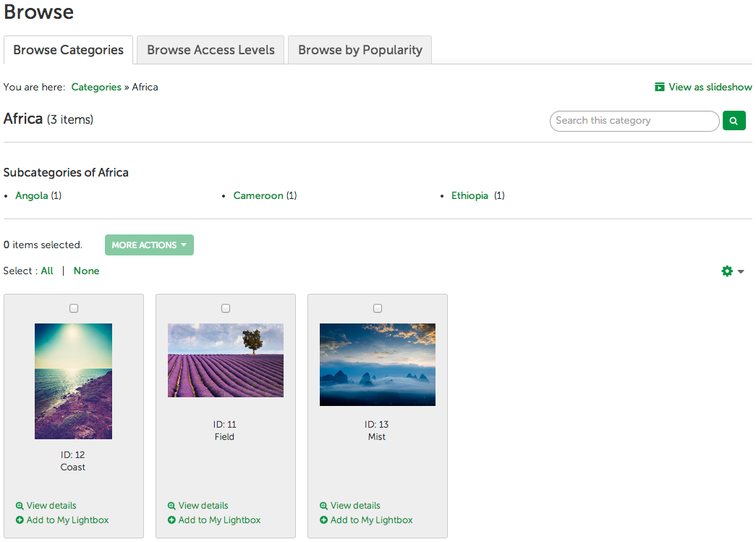756x542 pixels.
Task: Click plus icon beside Mist Add to Lightbox
Action: tap(323, 520)
